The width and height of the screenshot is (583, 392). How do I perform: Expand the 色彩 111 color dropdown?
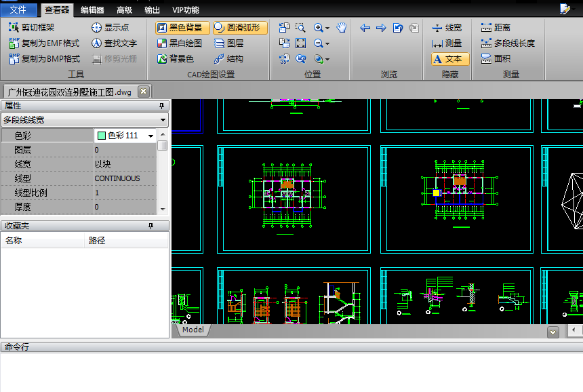(150, 136)
